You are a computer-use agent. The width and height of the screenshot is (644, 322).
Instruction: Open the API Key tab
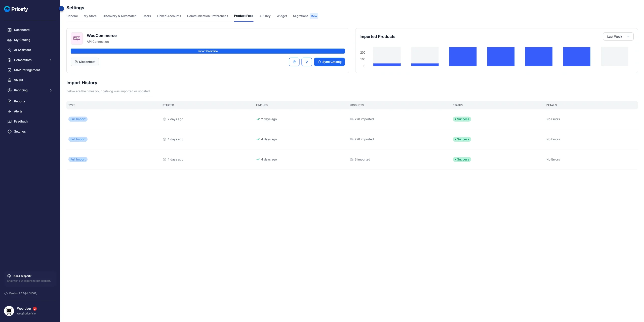(x=265, y=16)
